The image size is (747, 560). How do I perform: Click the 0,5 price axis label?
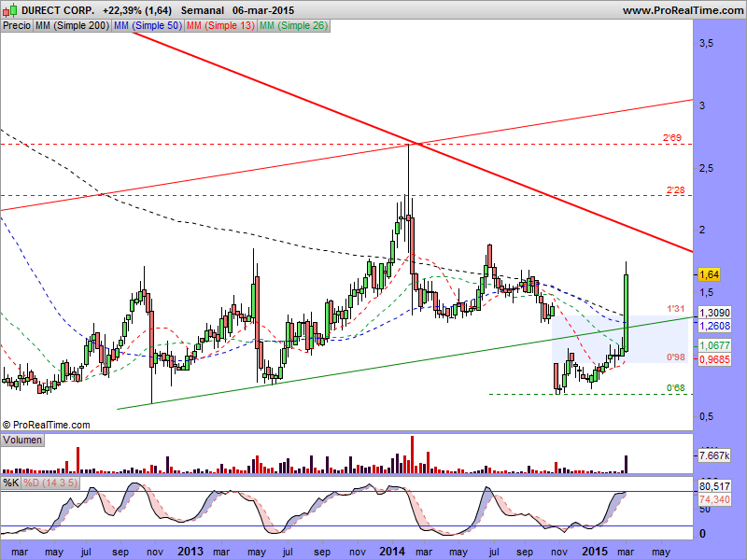tap(706, 416)
